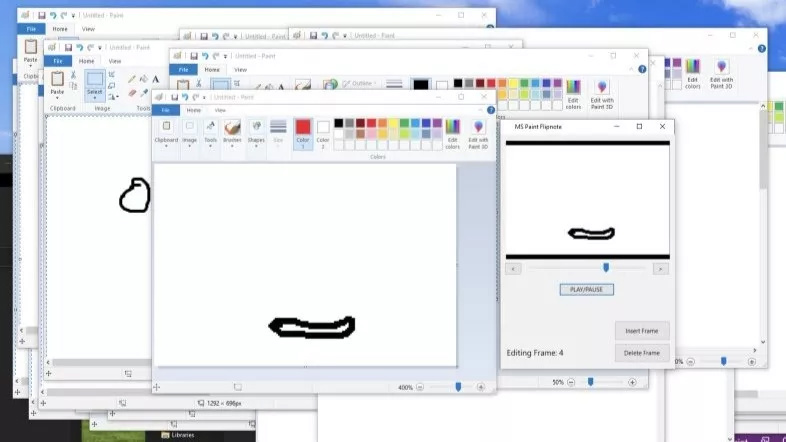This screenshot has width=786, height=442.
Task: Expand the collapsed Image group
Action: tap(189, 133)
